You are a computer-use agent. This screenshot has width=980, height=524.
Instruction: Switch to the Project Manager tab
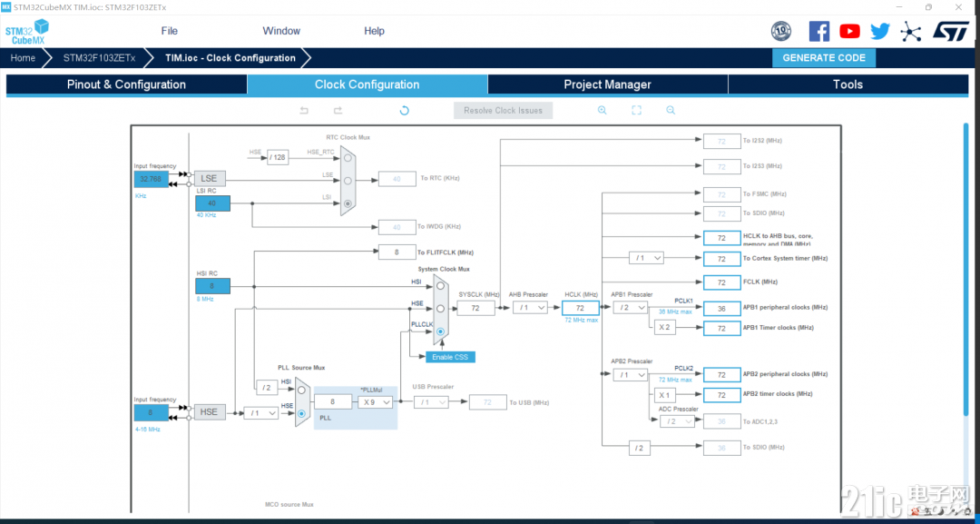coord(607,84)
